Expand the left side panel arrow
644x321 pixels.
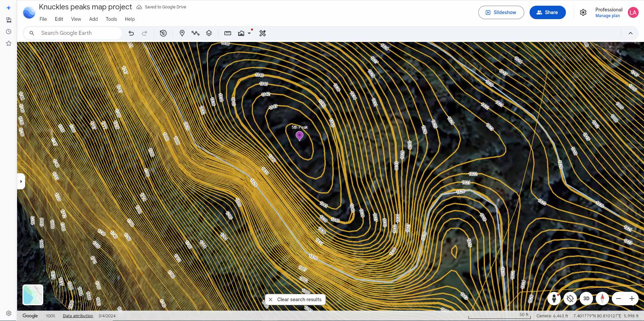tap(21, 181)
